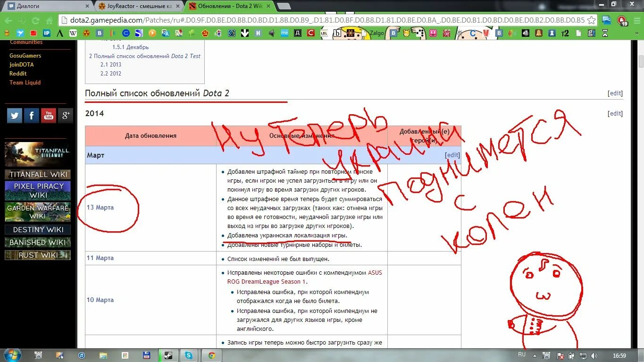Open the IP bookmark icon
The width and height of the screenshot is (644, 362).
point(47,34)
